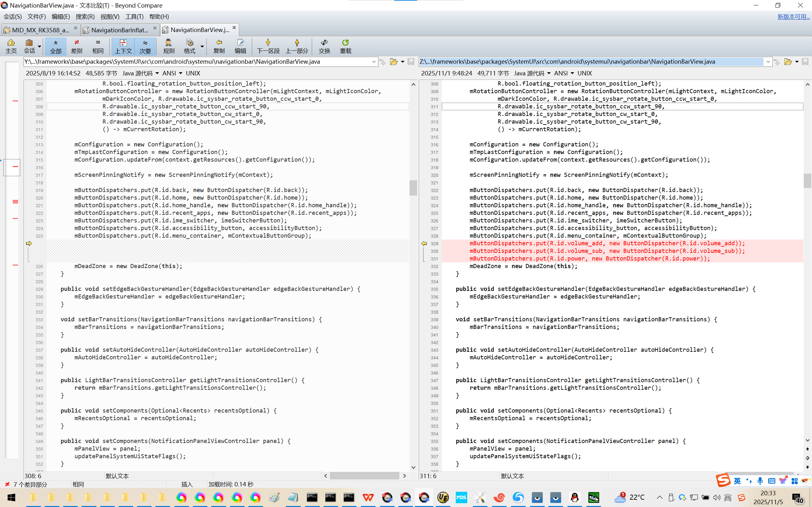Toggle Show Differences (差别) filter
812x507 pixels.
click(x=76, y=46)
